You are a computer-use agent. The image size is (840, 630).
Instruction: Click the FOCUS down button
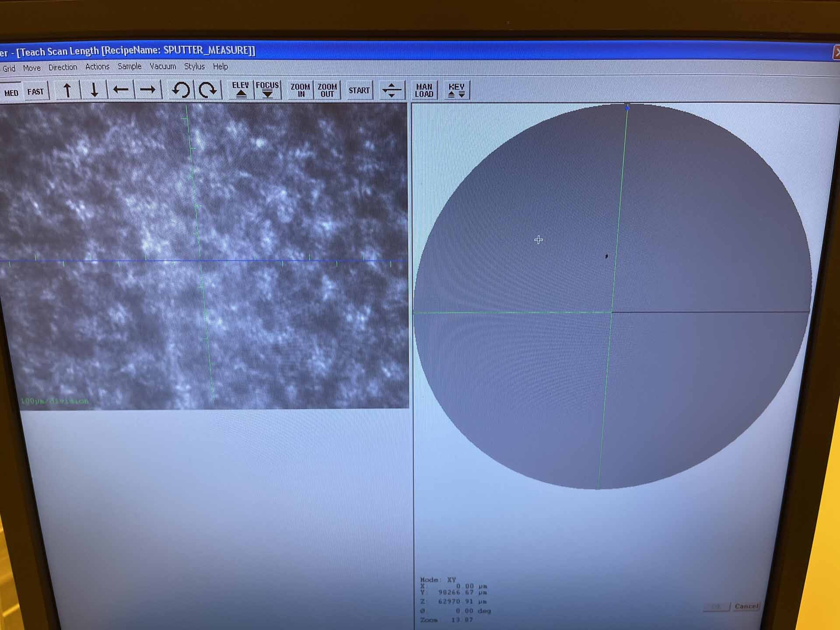[x=267, y=90]
